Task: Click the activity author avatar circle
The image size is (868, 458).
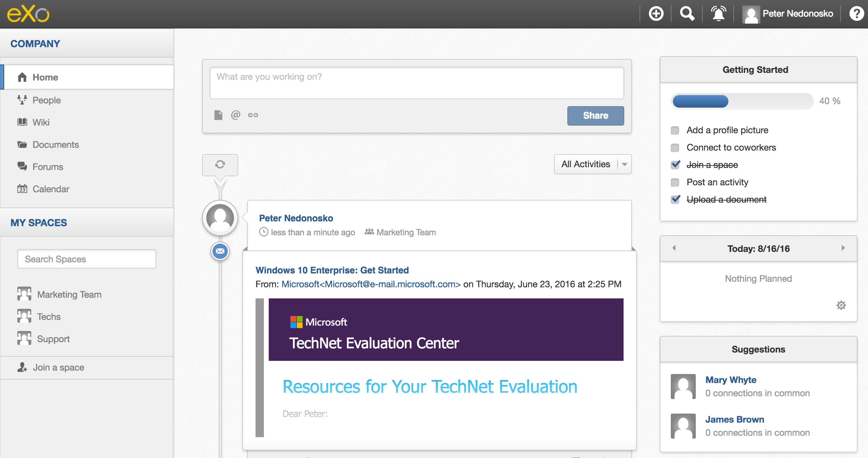Action: click(220, 218)
